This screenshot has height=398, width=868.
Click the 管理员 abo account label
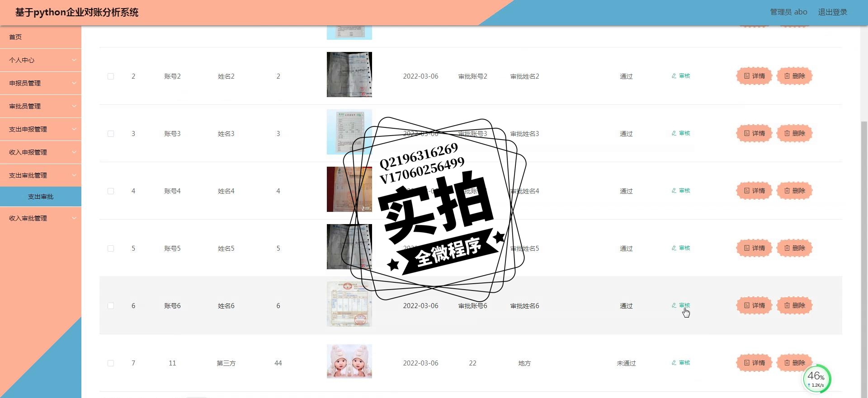point(788,12)
